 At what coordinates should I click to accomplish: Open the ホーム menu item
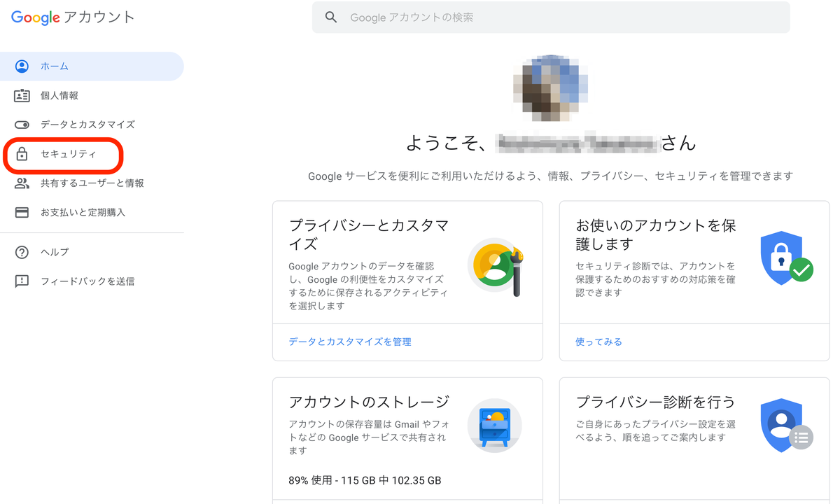92,66
